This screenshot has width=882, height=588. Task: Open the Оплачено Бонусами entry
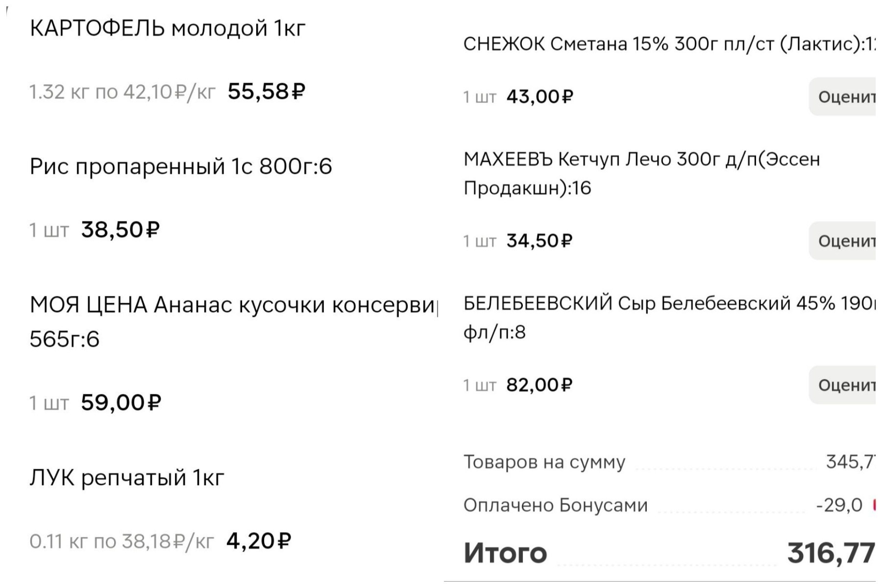click(556, 504)
